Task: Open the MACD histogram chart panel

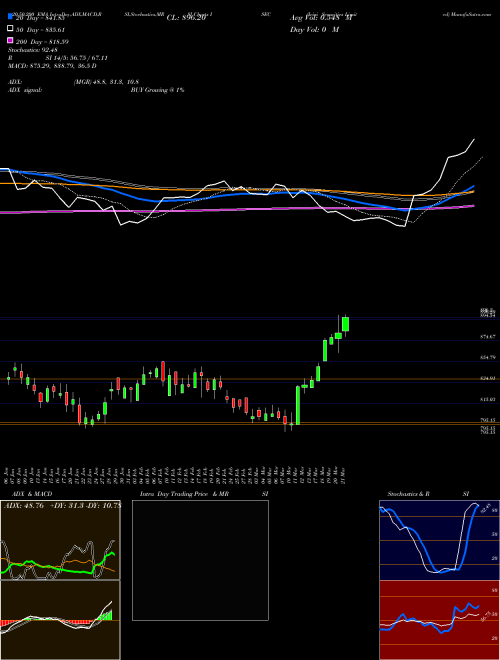Action: click(x=60, y=620)
